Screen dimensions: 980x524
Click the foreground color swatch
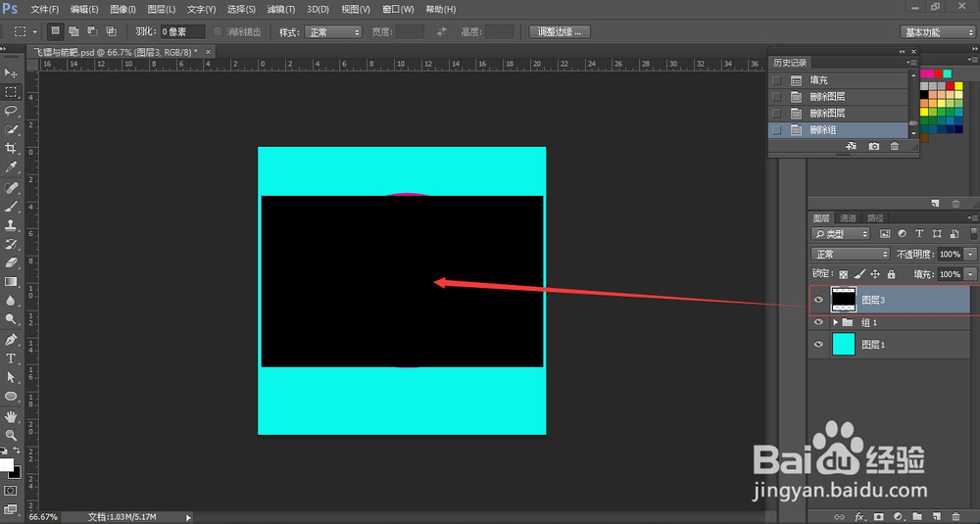pos(6,465)
